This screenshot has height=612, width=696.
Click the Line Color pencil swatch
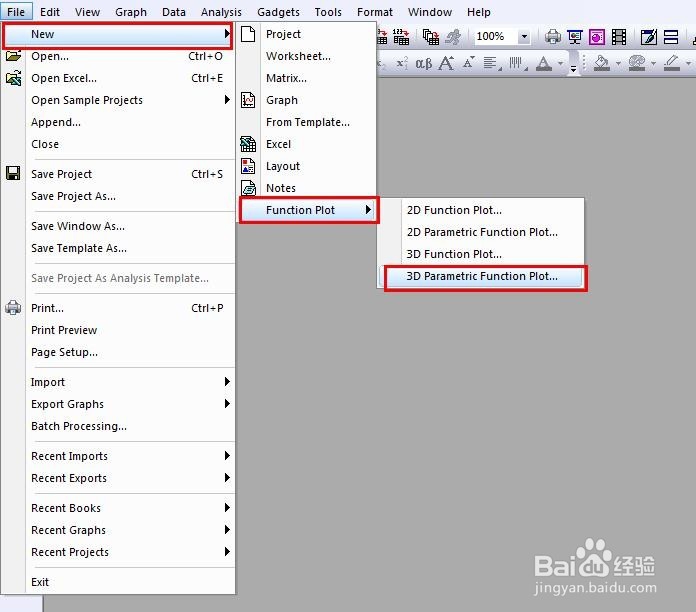click(672, 63)
